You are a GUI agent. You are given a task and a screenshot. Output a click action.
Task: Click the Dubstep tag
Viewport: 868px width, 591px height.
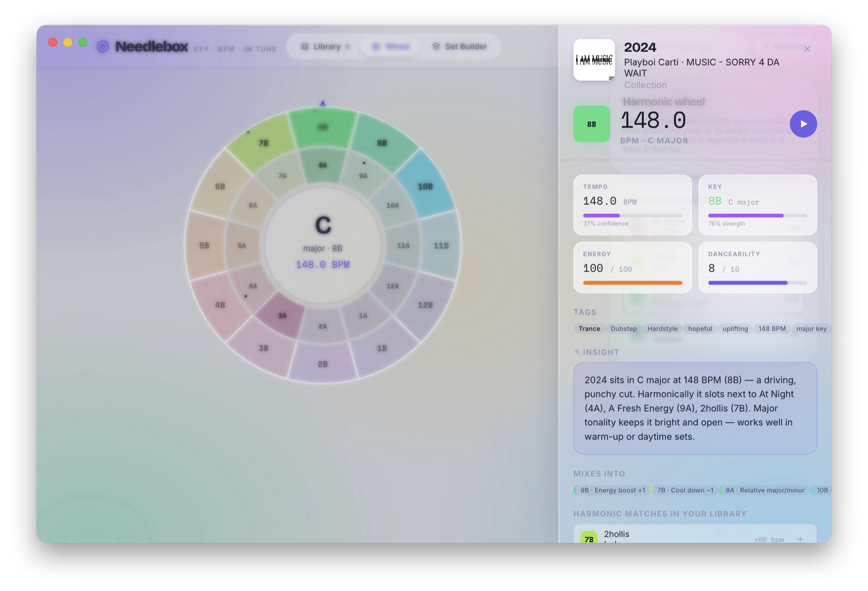click(624, 329)
